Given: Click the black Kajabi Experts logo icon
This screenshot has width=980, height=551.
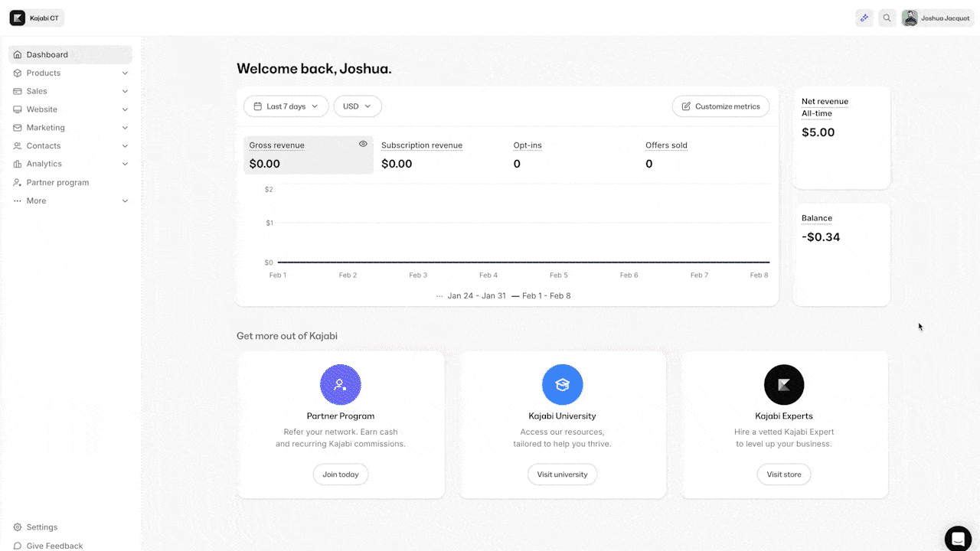Looking at the screenshot, I should coord(784,384).
